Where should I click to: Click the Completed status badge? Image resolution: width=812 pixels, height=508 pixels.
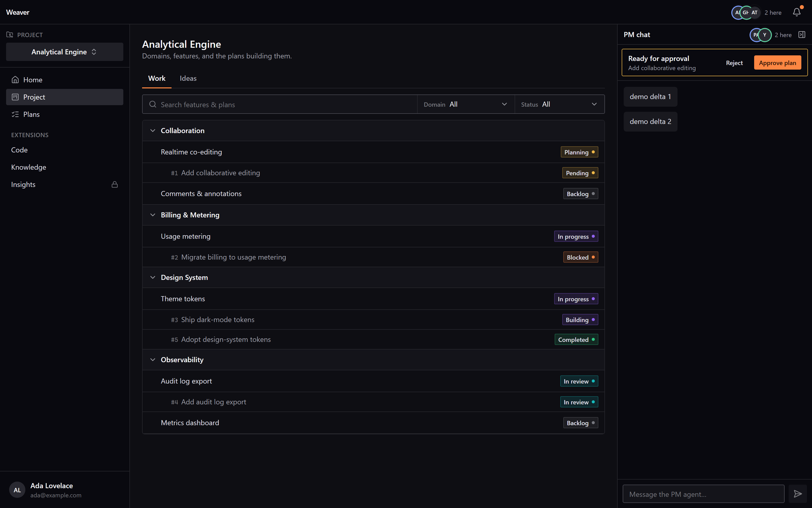576,339
